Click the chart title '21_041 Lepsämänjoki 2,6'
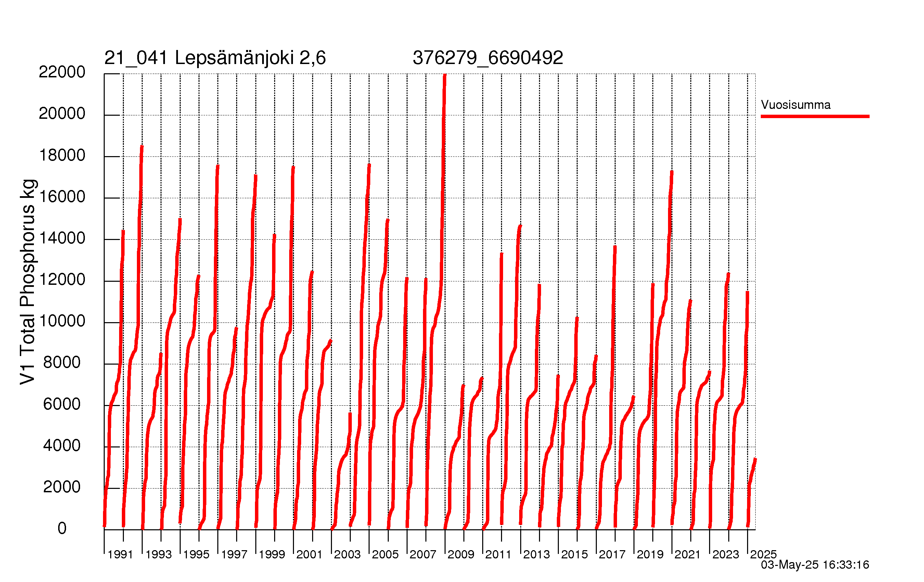 click(215, 58)
